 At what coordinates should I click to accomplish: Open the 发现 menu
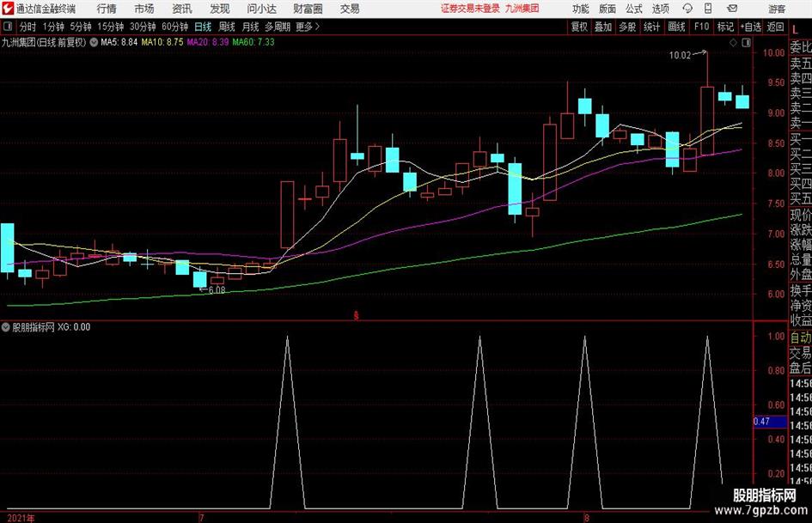click(x=220, y=9)
